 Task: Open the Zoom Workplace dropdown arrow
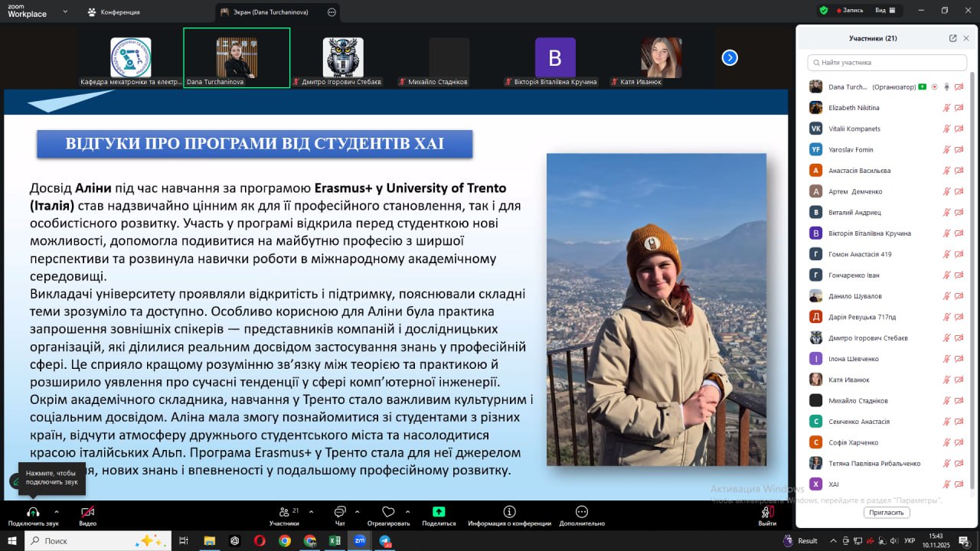(64, 12)
